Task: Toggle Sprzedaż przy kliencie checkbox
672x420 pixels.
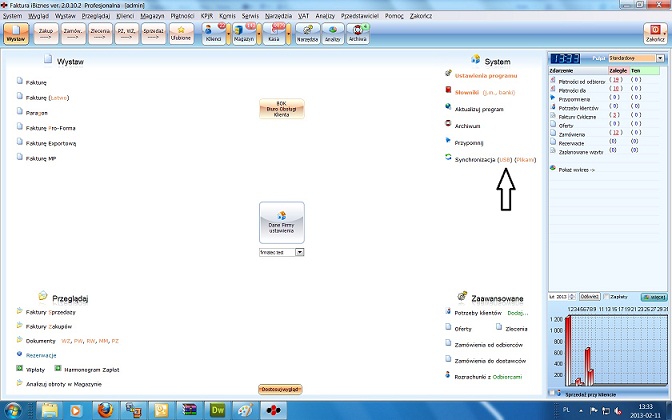Action: (x=552, y=393)
